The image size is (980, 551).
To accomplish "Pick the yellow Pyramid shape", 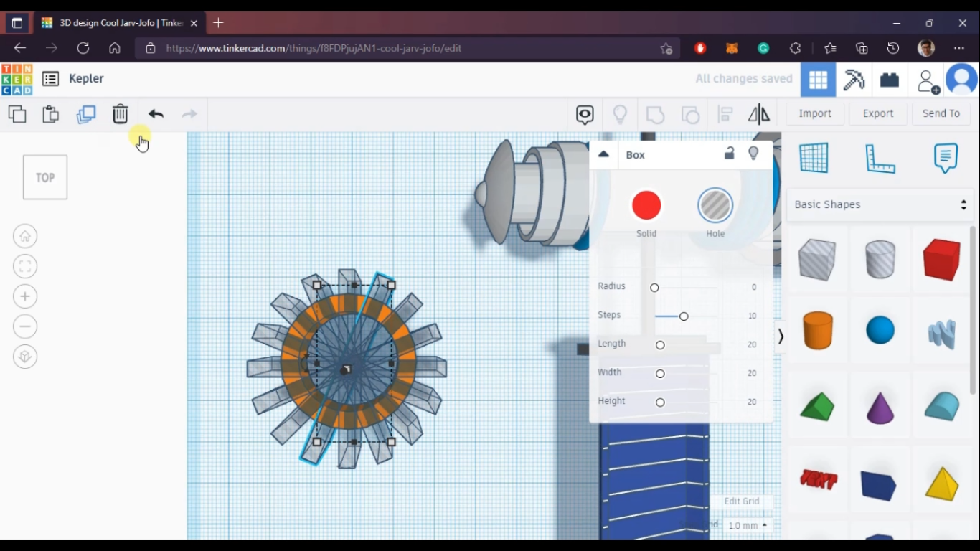I will click(942, 483).
